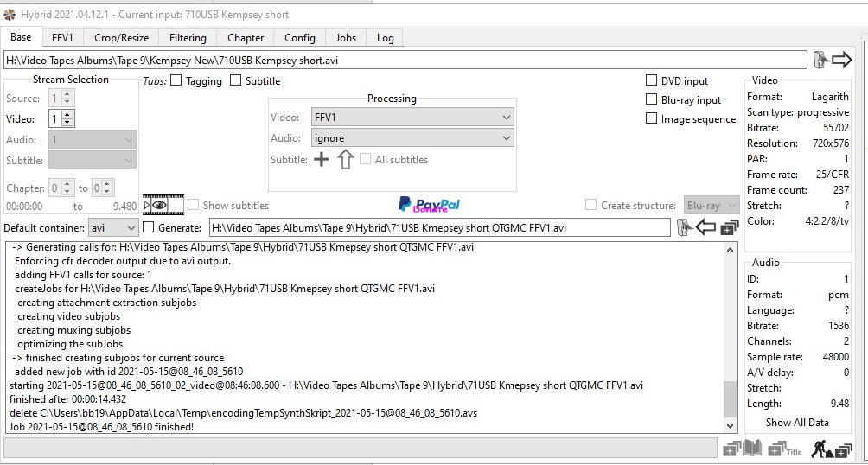
Task: Click the PayPal Donate logo
Action: (x=429, y=205)
